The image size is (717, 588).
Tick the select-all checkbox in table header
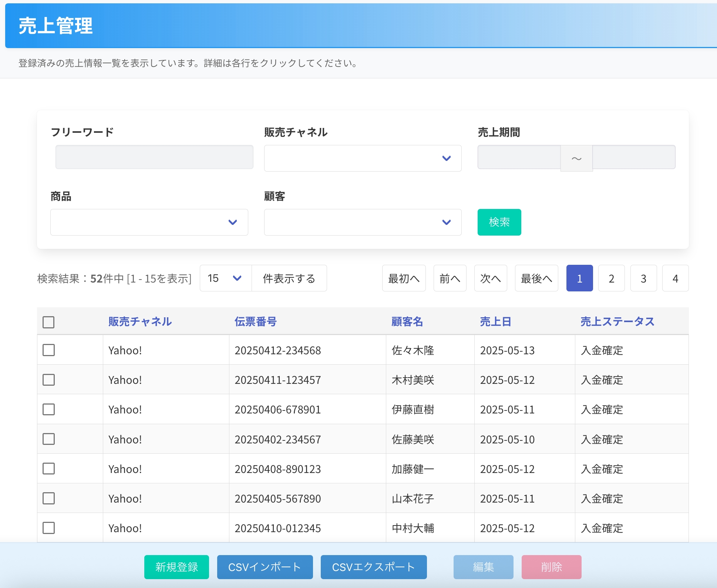48,322
